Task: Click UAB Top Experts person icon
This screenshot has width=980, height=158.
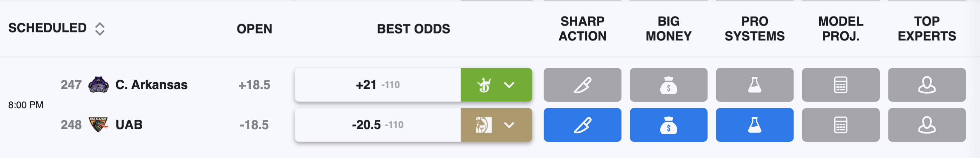Action: coord(927,125)
